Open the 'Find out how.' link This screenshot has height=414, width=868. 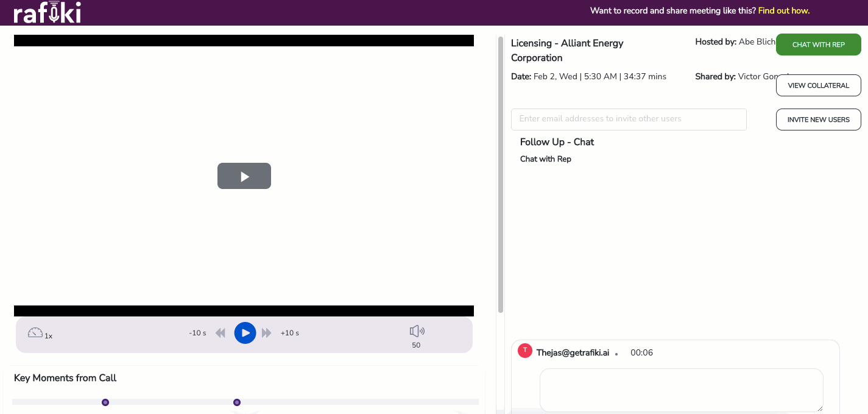coord(784,10)
